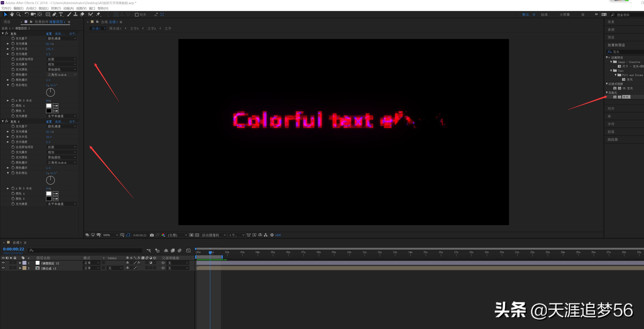Open the 100% zoom level dropdown
The width and height of the screenshot is (644, 329).
(x=110, y=235)
